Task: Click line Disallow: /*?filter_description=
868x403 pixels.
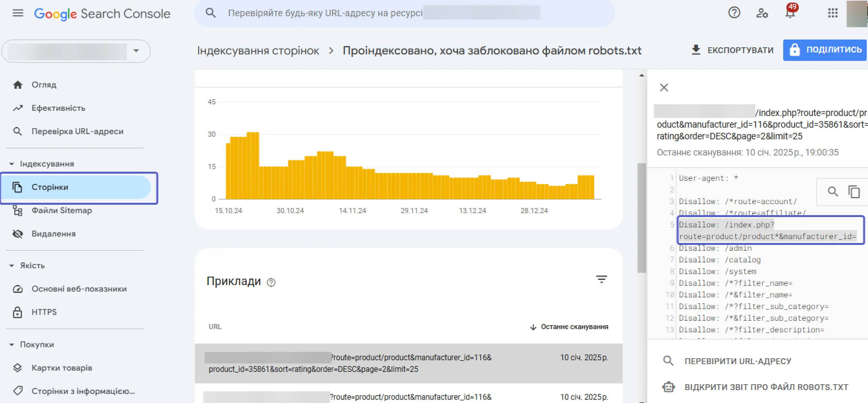Action: 751,330
